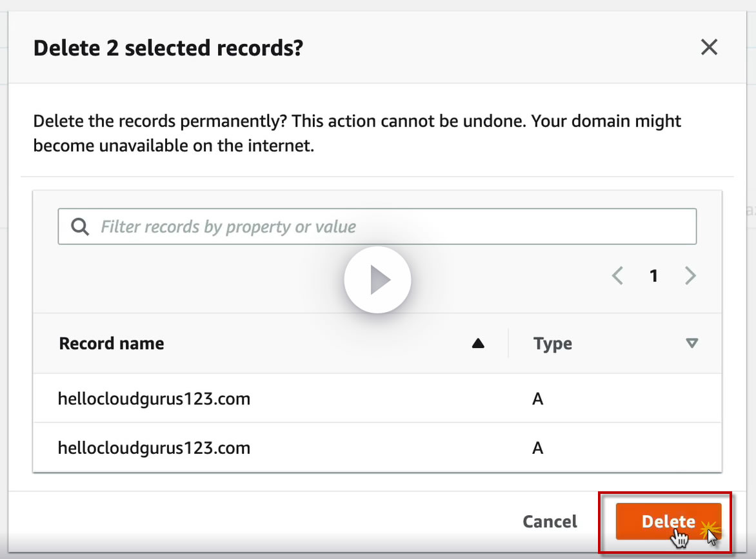Select the second hellocloudgurus123.com record name
This screenshot has width=756, height=559.
click(154, 447)
